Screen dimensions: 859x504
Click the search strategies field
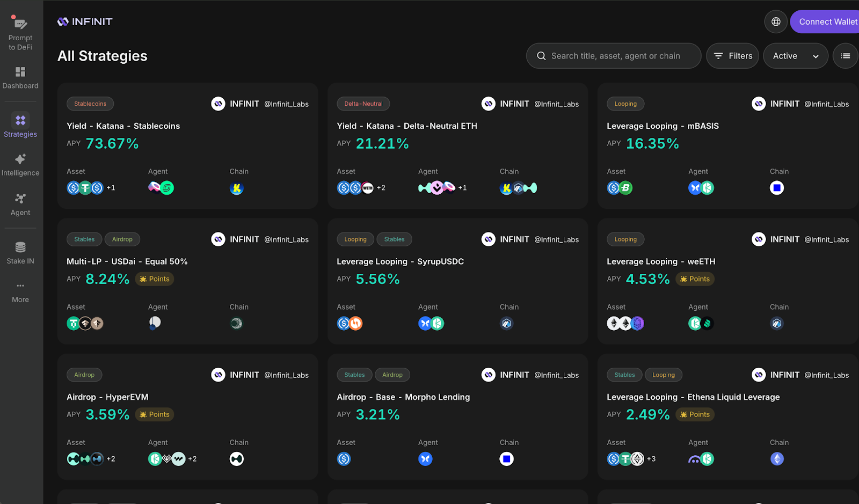point(614,56)
